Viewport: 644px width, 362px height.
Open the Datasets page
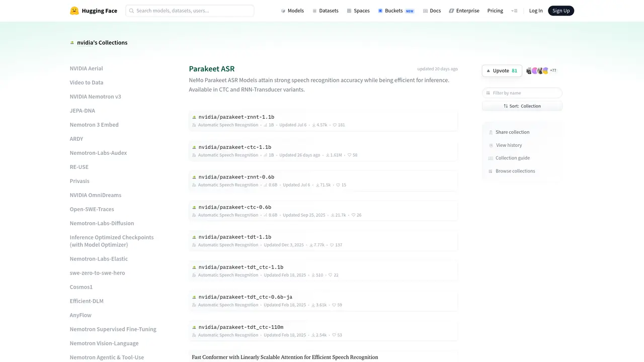(x=325, y=11)
